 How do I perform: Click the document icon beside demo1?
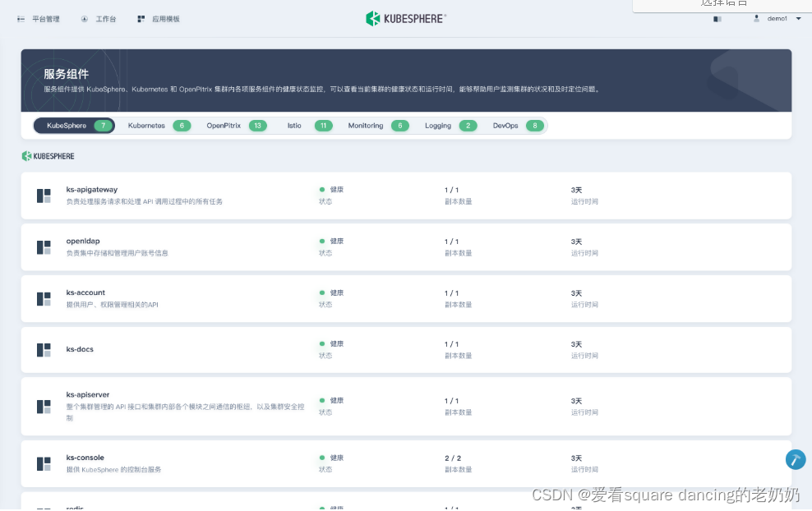717,19
